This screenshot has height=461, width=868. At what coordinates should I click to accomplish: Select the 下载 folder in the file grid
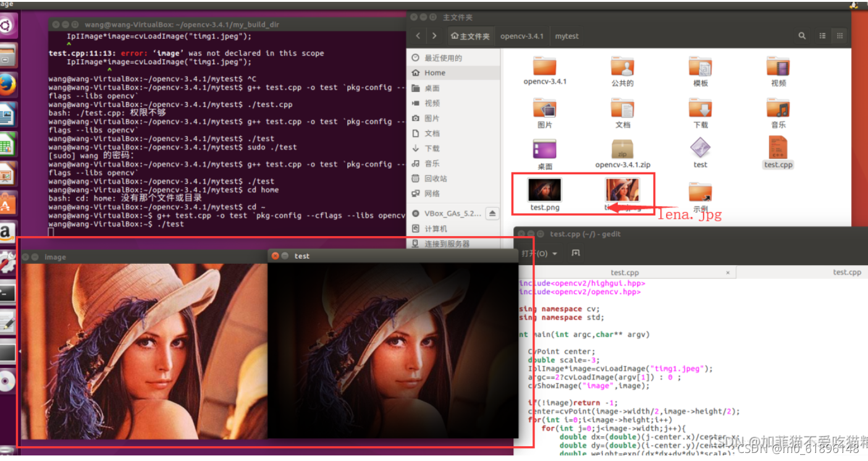[x=701, y=108]
